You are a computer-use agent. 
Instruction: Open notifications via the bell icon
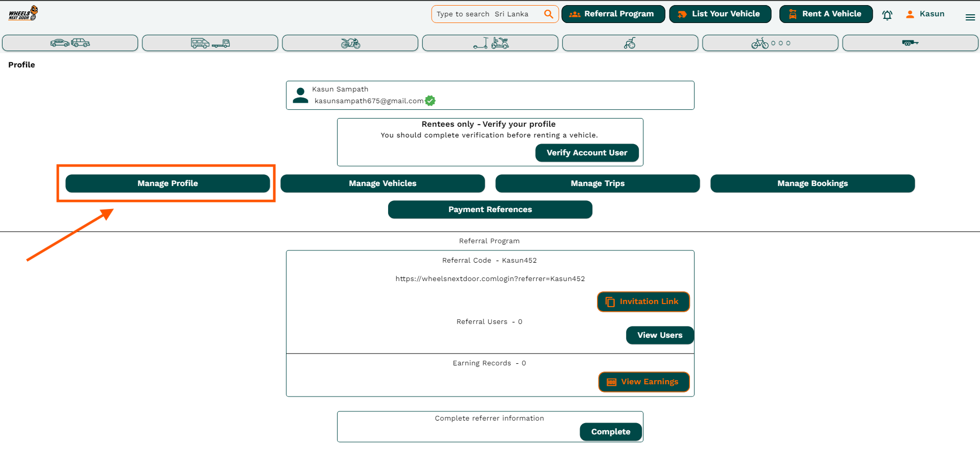887,15
